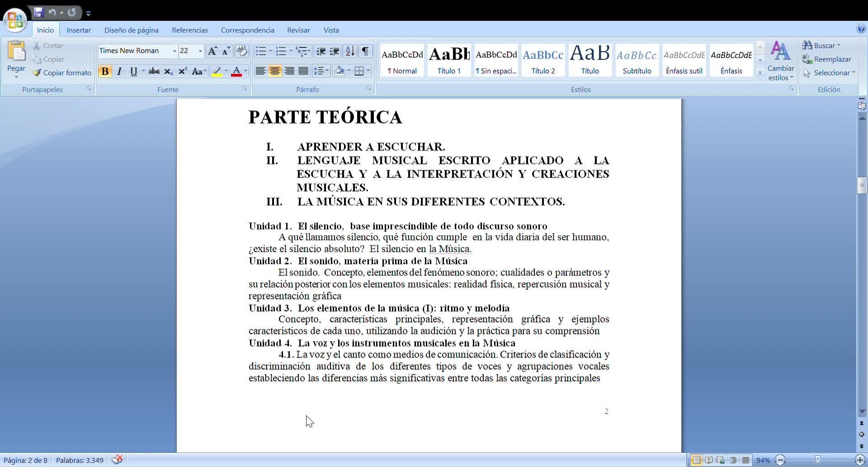Open Referencias tab
Viewport: 868px width, 467px height.
pyautogui.click(x=190, y=30)
